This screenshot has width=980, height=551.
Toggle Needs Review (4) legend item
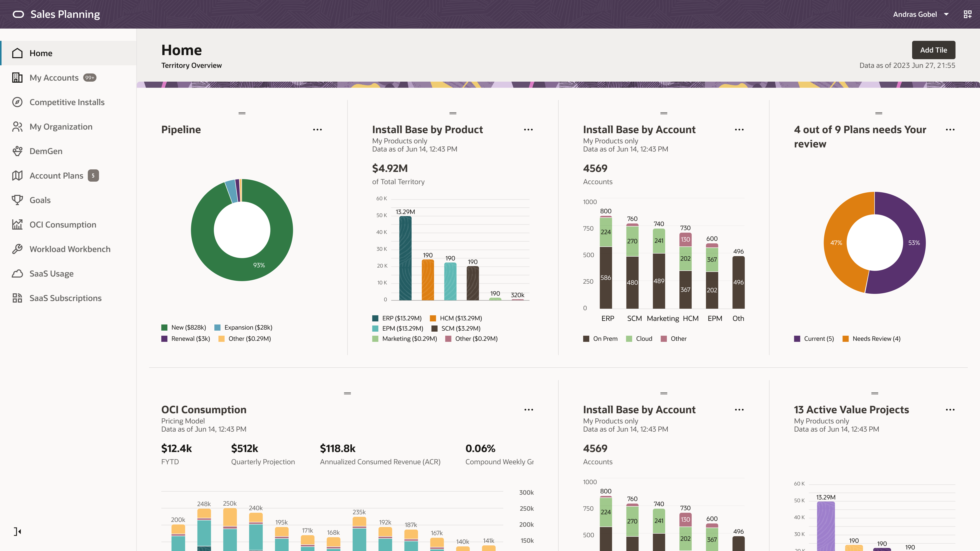coord(872,339)
